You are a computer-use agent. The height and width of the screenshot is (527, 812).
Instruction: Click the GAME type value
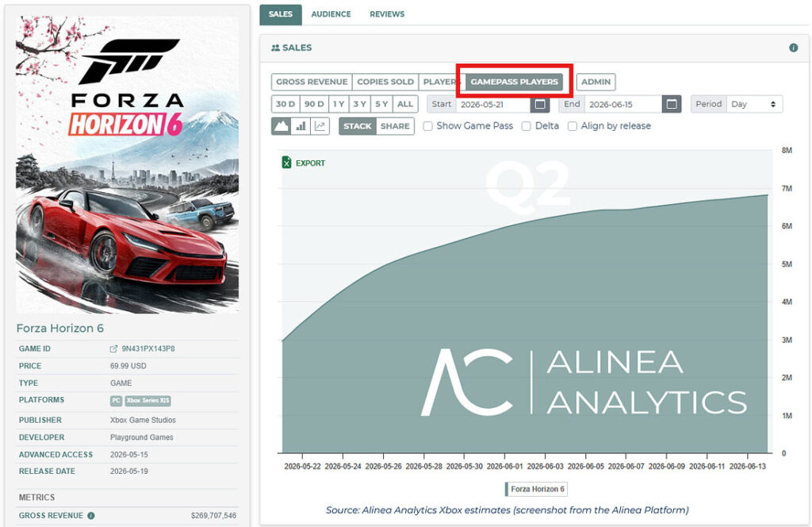click(121, 383)
